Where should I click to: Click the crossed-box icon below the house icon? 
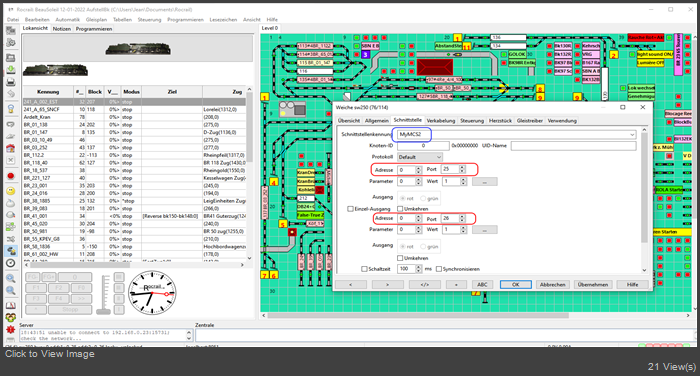(x=11, y=160)
